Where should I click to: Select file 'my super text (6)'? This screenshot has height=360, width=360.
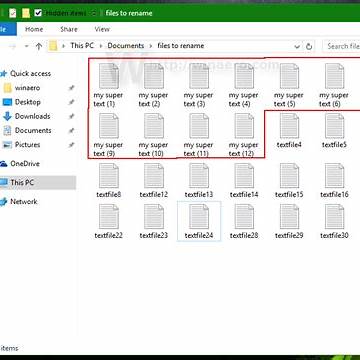[334, 85]
